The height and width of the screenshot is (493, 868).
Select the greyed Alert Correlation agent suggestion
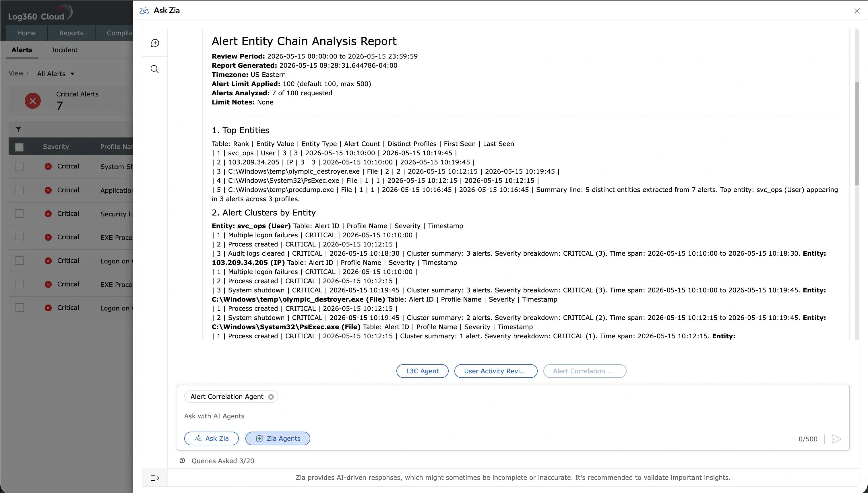click(x=584, y=371)
